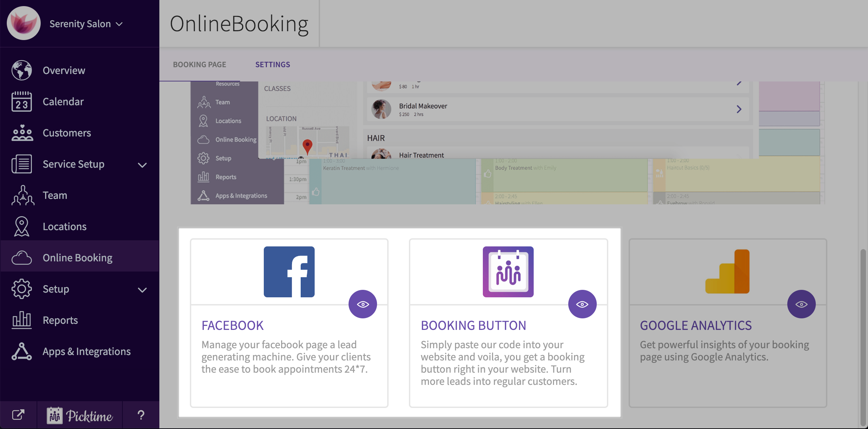Click the Locations map pin icon
This screenshot has width=868, height=429.
[22, 226]
